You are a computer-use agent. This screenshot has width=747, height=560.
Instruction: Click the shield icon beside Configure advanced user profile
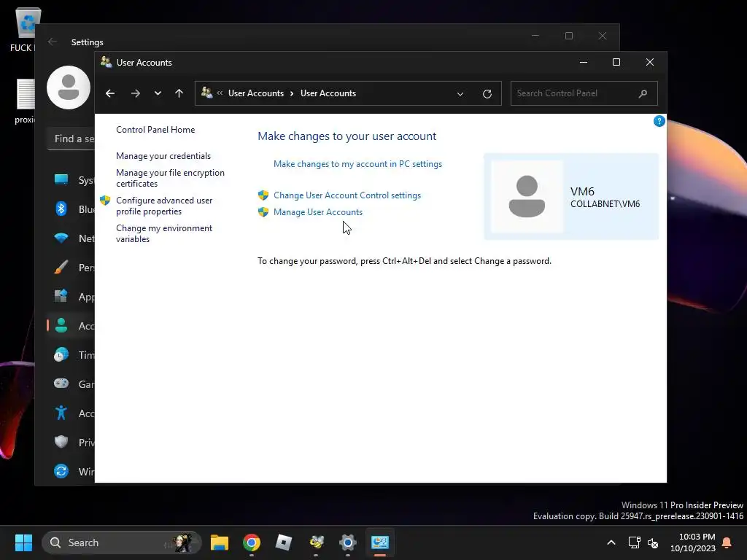(105, 201)
